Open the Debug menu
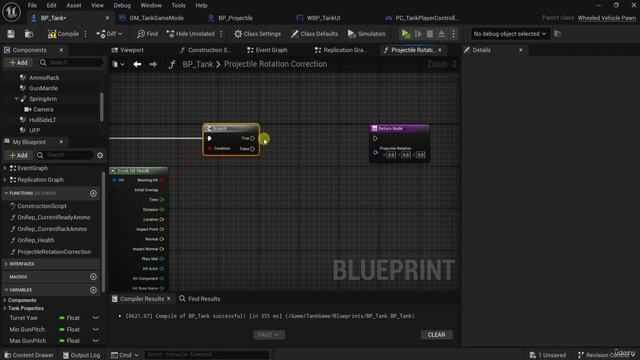This screenshot has width=640, height=360. [122, 5]
